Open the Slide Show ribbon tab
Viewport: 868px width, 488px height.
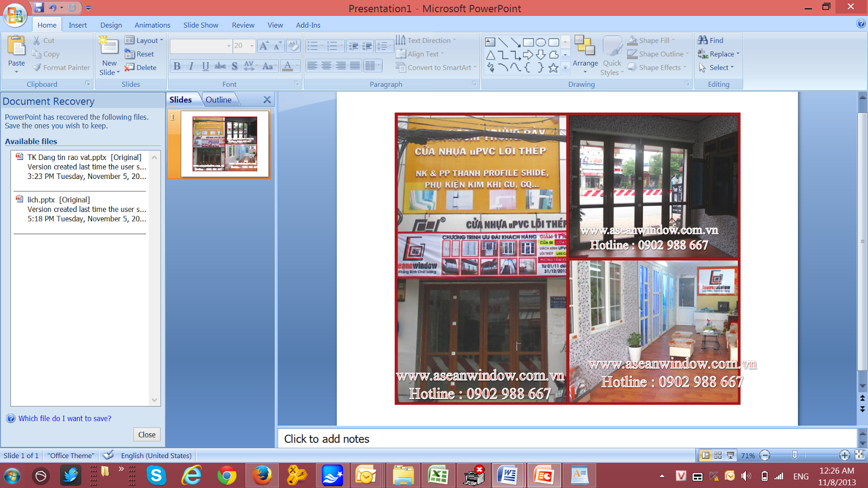201,25
